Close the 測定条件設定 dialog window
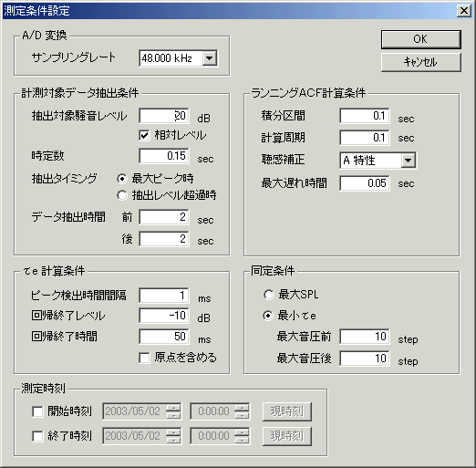This screenshot has width=476, height=468. (464, 11)
